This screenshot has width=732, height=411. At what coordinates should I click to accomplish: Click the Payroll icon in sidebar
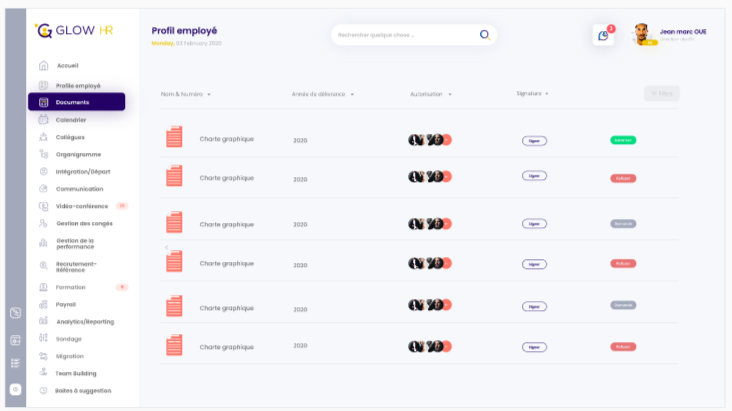[43, 304]
